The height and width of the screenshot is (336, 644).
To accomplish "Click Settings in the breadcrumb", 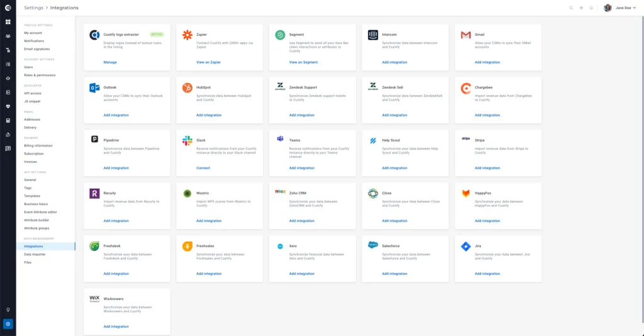I will pos(34,8).
